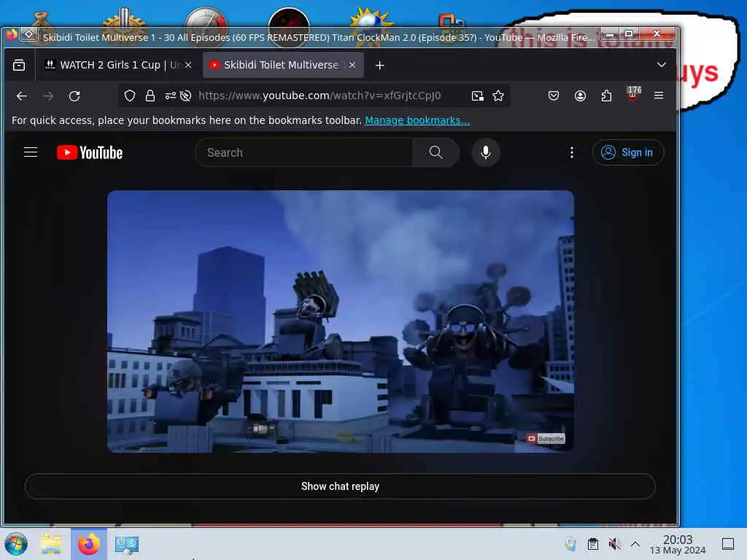
Task: Open a new tab with plus
Action: click(379, 65)
